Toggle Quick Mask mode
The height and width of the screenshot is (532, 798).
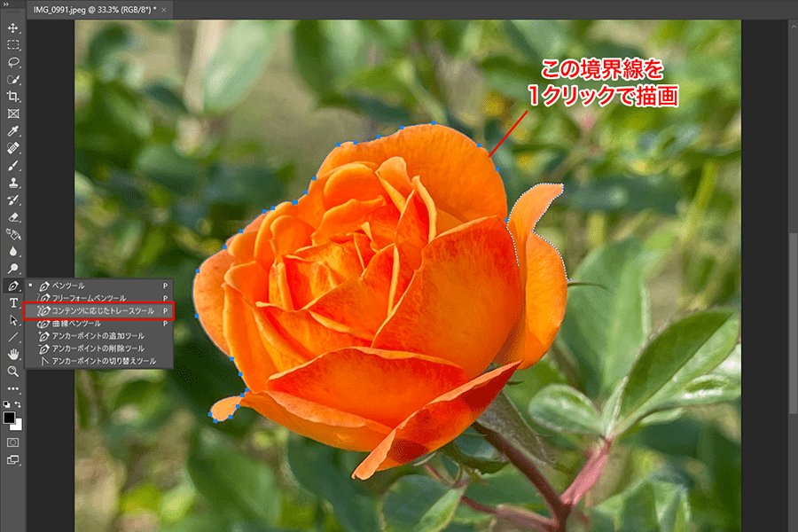point(12,441)
